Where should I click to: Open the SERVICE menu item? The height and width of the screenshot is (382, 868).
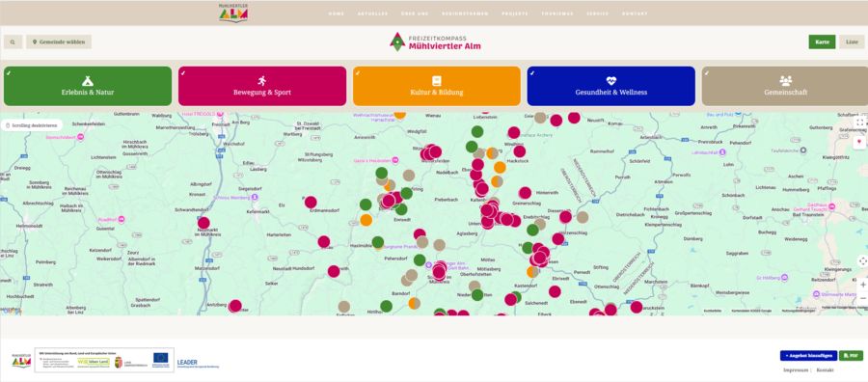click(x=598, y=14)
